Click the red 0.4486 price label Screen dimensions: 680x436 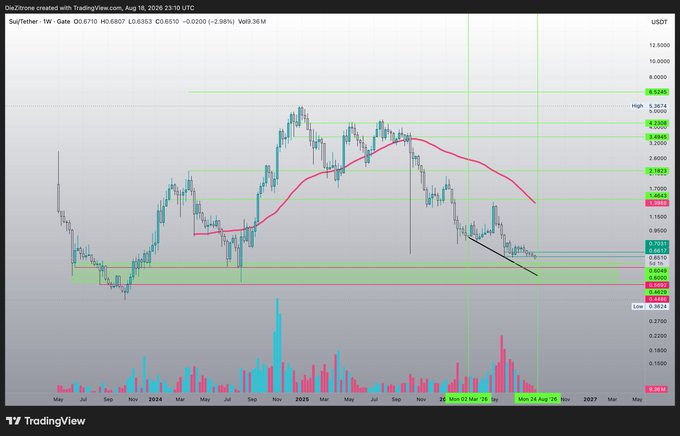657,299
